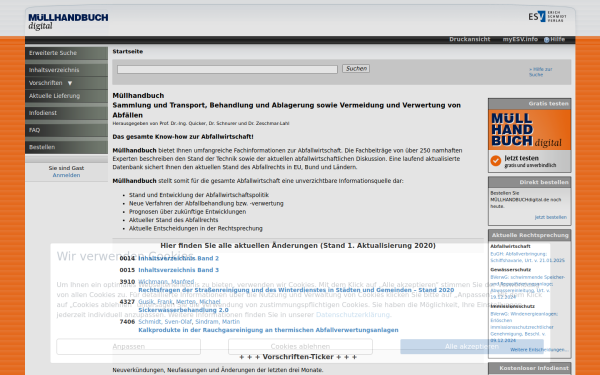Open Inhaltsverzeichnis Band 2 link
Viewport: 600px width, 375px height.
178,258
